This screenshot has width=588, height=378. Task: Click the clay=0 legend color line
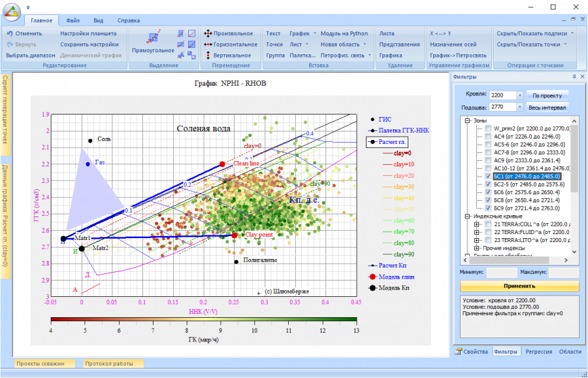tap(387, 153)
